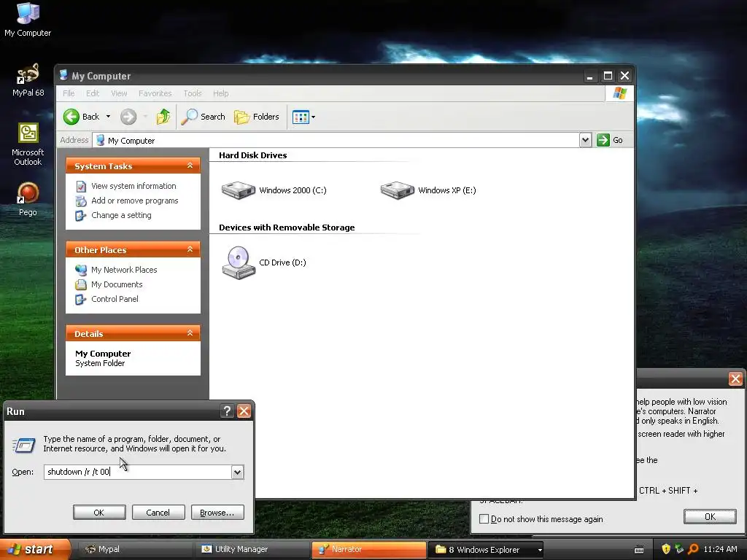Image resolution: width=747 pixels, height=560 pixels.
Task: Click the Hard Disk Drives heading
Action: click(253, 155)
